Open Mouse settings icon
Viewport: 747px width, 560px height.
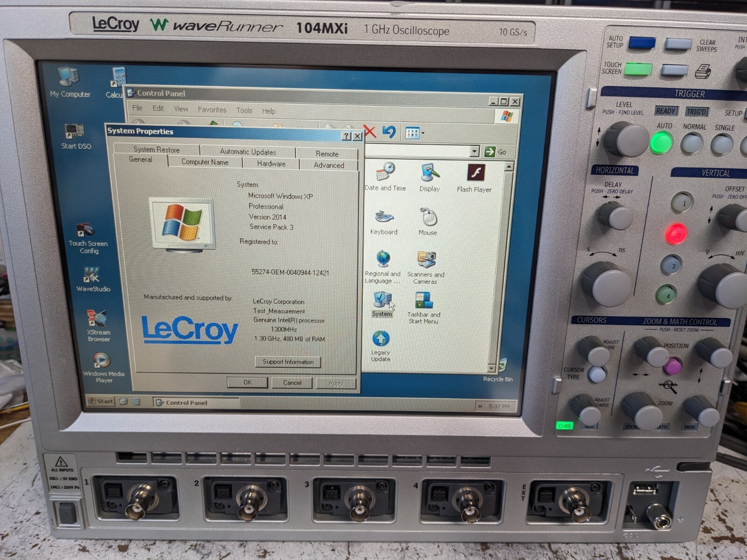pos(428,222)
